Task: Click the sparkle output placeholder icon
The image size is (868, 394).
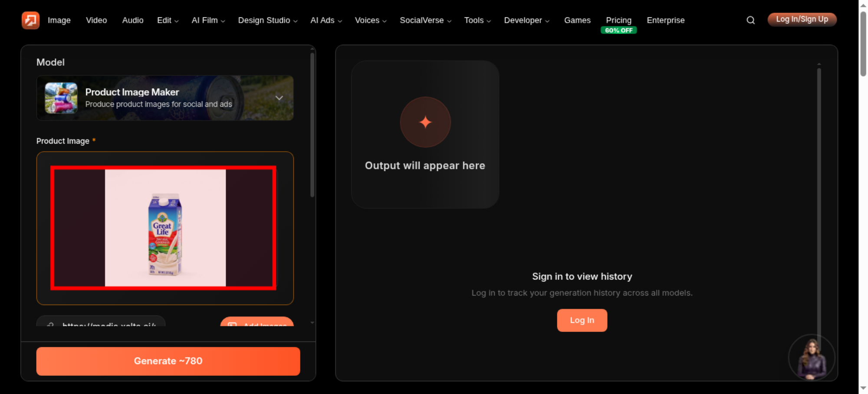Action: 425,122
